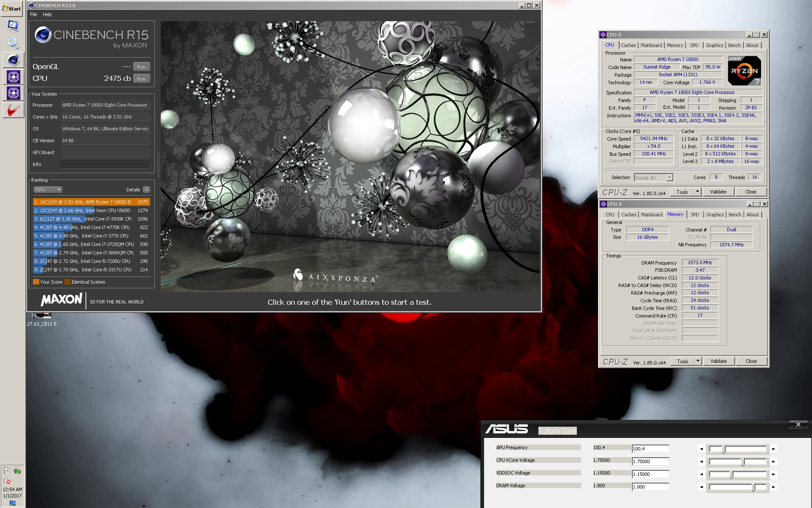Click APU Frequency 100.4 input field

(650, 449)
